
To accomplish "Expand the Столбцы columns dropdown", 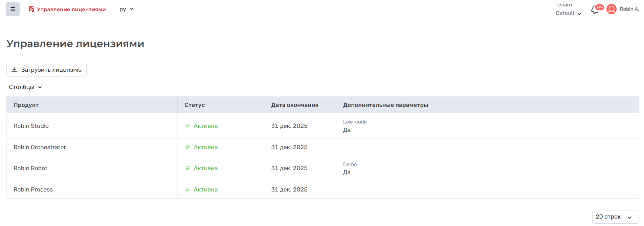I will [x=25, y=87].
